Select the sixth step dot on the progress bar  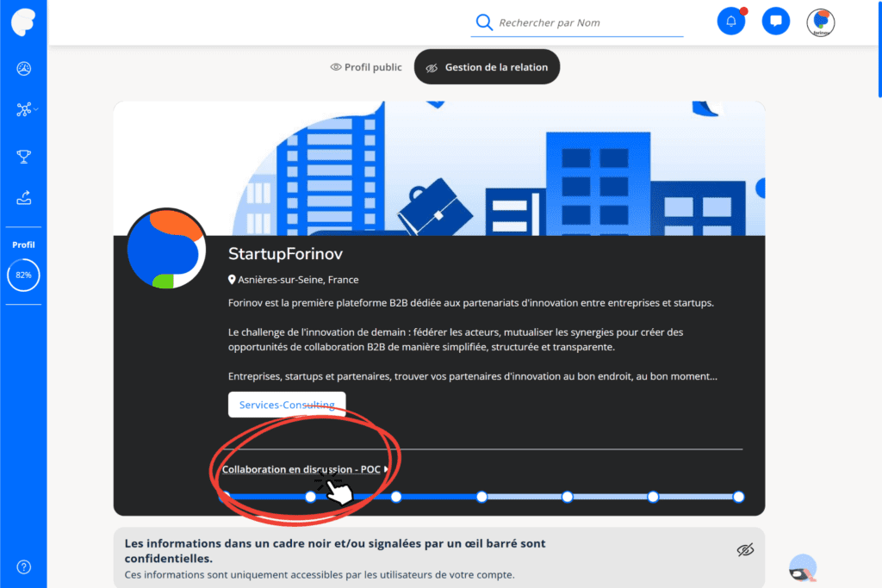pos(653,497)
